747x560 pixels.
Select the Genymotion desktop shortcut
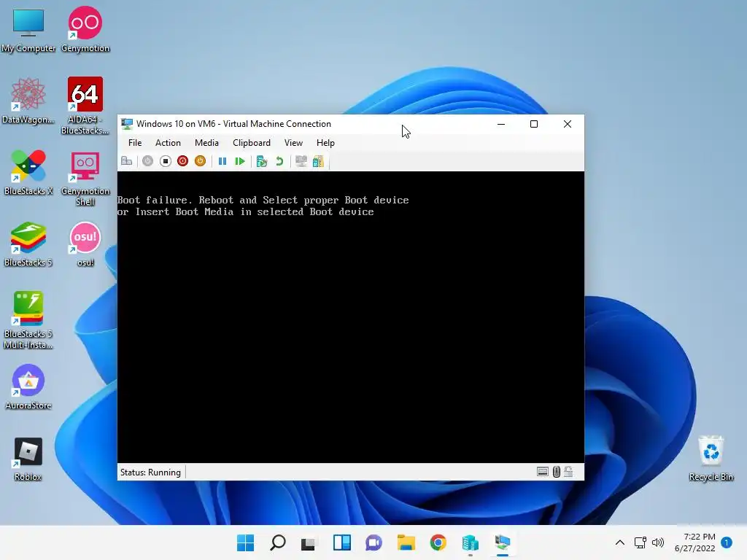[x=85, y=30]
